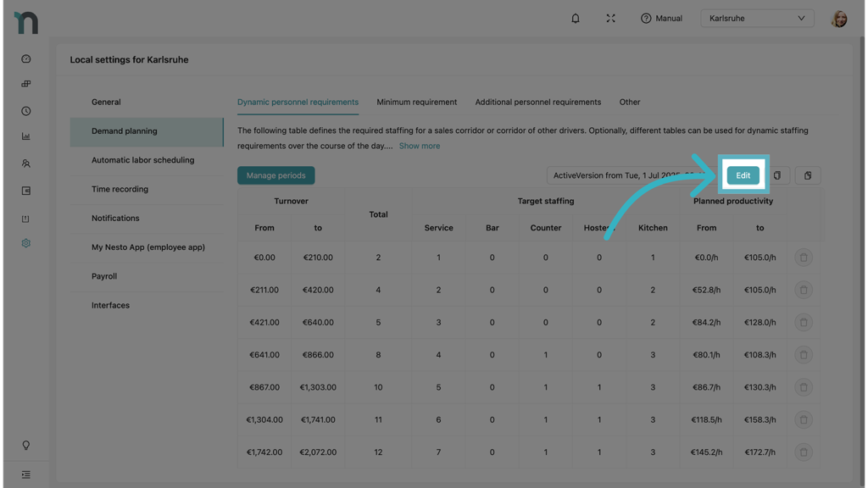Click the user profile avatar
The width and height of the screenshot is (868, 488).
[x=838, y=19]
